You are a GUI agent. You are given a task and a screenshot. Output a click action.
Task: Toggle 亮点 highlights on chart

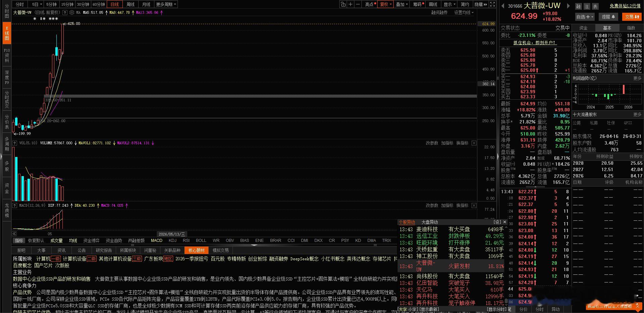pos(369,4)
